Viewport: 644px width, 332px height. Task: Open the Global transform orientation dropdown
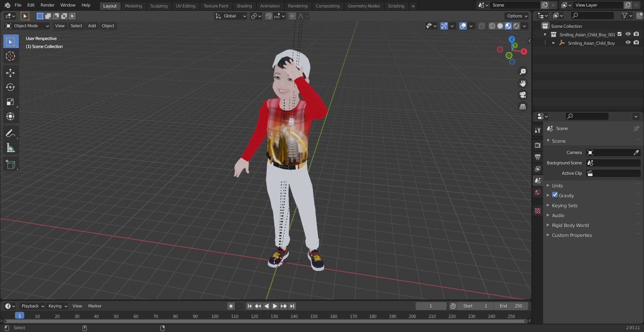[x=231, y=16]
